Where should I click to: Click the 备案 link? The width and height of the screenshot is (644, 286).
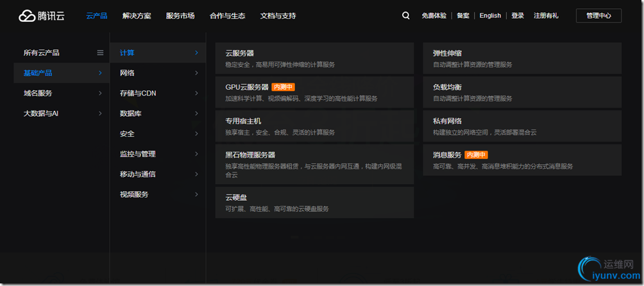point(463,15)
